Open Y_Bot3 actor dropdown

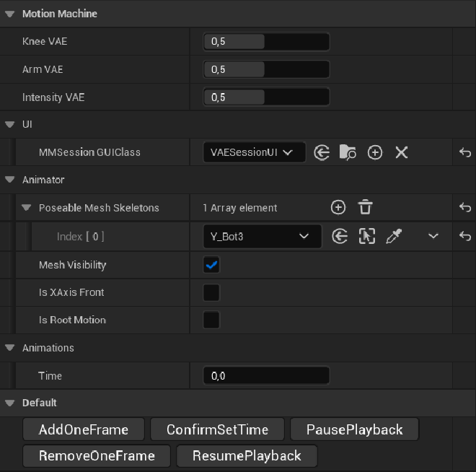(x=262, y=236)
